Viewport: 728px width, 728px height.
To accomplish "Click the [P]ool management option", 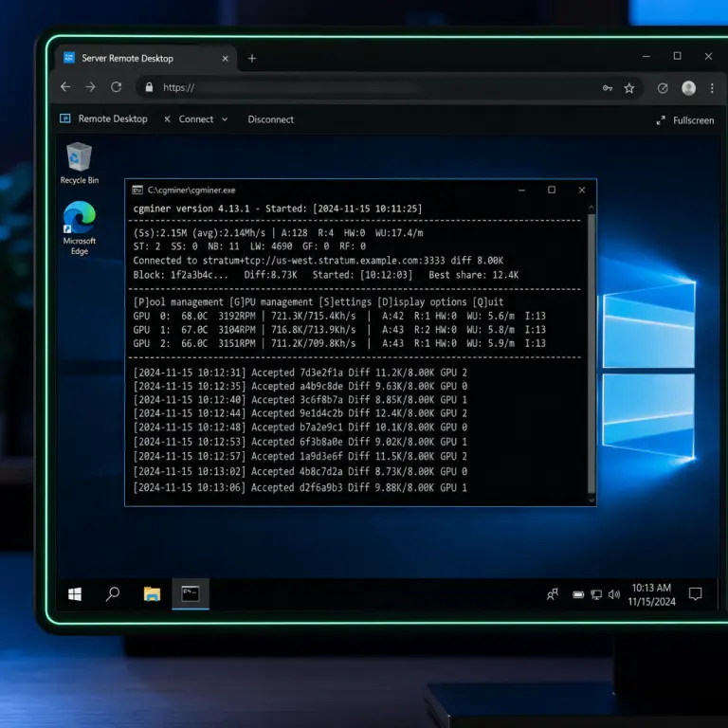I will click(x=178, y=301).
